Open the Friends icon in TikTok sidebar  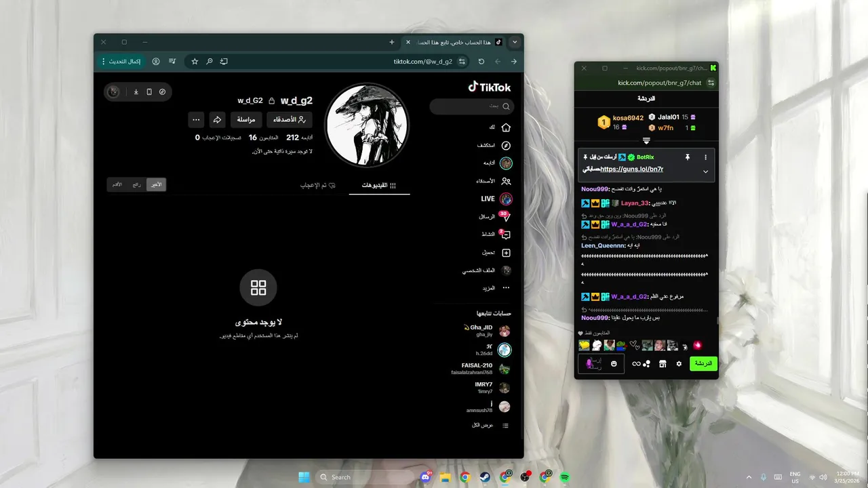[505, 181]
